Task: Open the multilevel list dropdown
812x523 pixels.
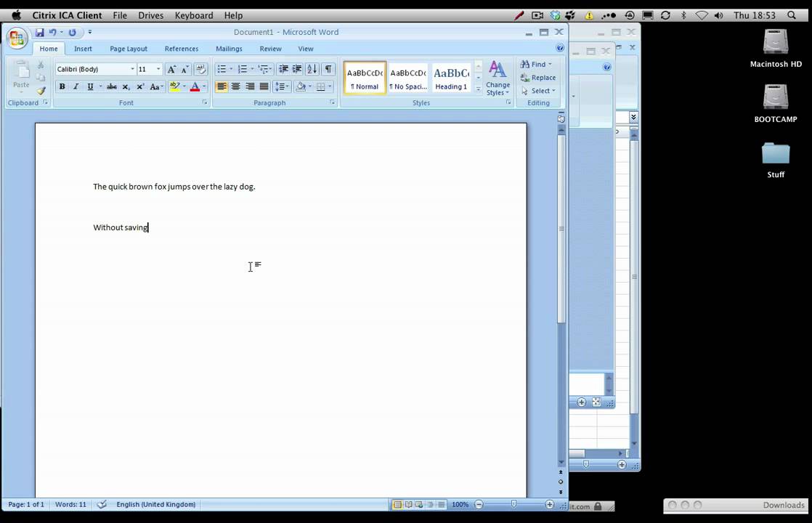Action: coord(264,69)
